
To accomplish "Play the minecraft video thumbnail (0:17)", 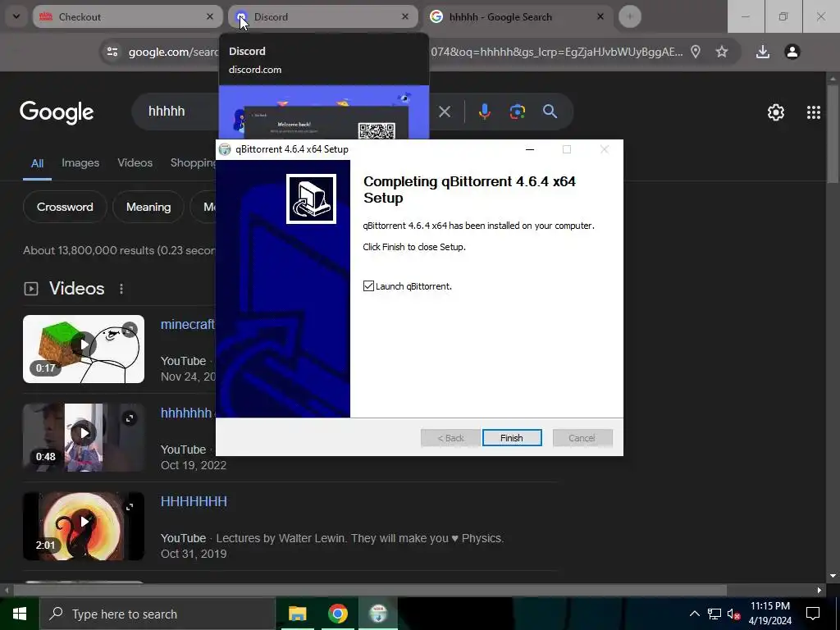I will 84,349.
